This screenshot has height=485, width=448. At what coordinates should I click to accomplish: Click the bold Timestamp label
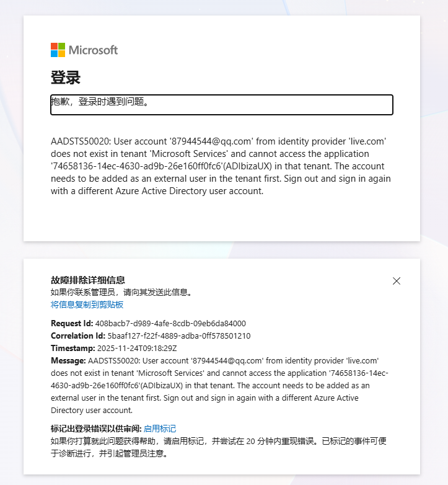click(73, 349)
